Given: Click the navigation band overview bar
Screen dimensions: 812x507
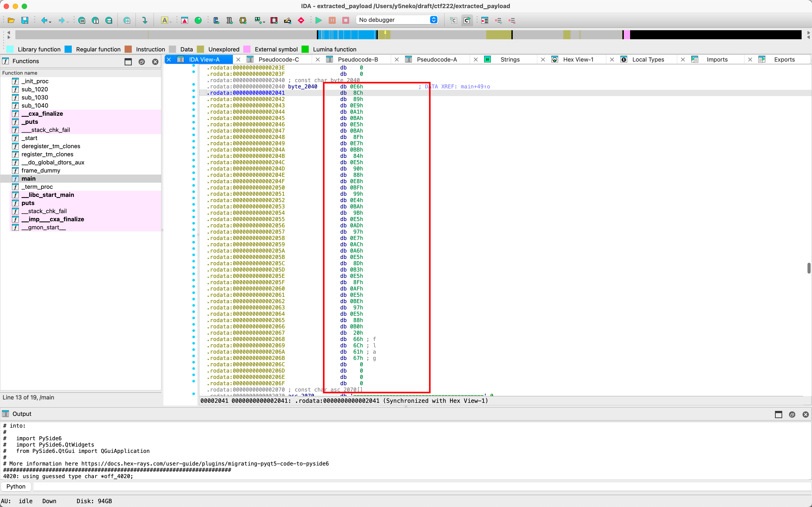Looking at the screenshot, I should [235, 35].
